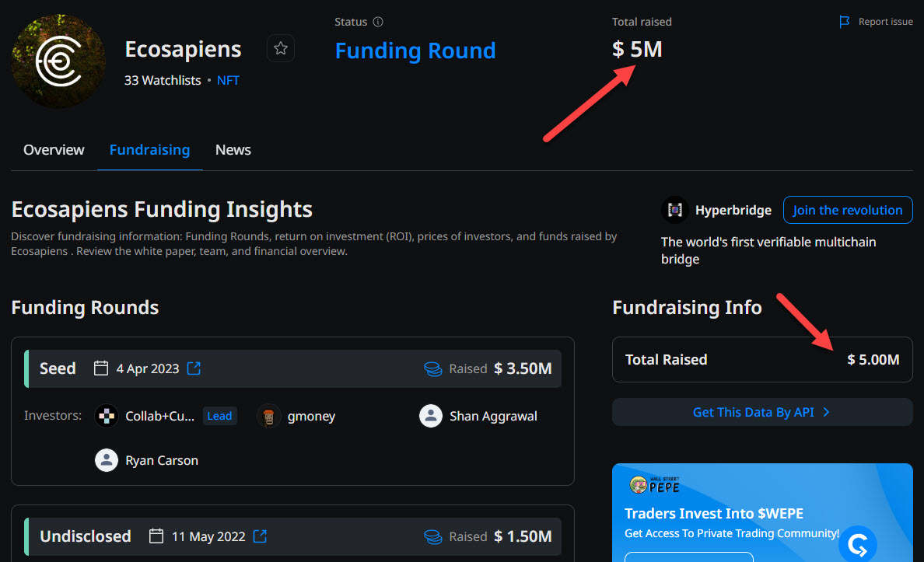Click Traders Invest Into $WEPE headline
Viewport: 924px width, 562px height.
click(x=714, y=513)
